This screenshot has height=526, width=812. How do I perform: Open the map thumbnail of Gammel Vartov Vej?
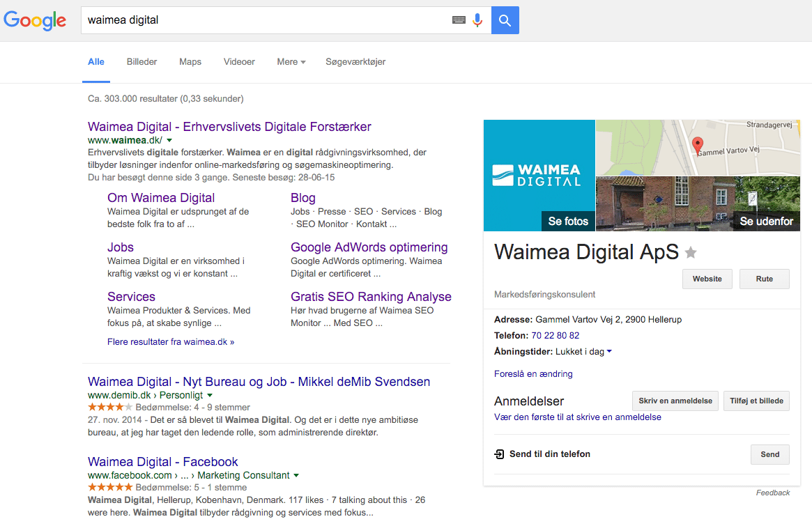pyautogui.click(x=698, y=148)
